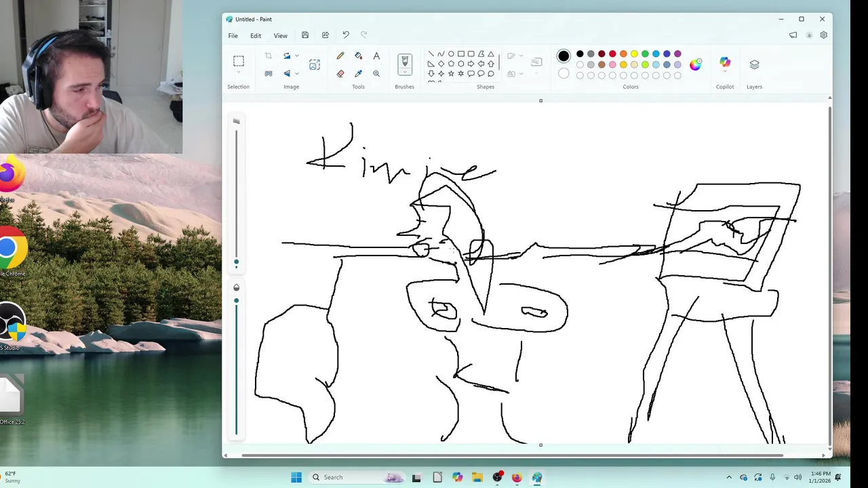Screen dimensions: 868x488
Task: Click the shape size line width button
Action: (536, 62)
